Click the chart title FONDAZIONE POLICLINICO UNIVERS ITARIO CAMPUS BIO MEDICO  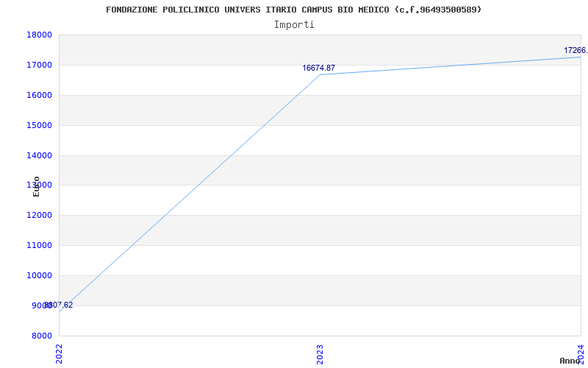pos(293,10)
